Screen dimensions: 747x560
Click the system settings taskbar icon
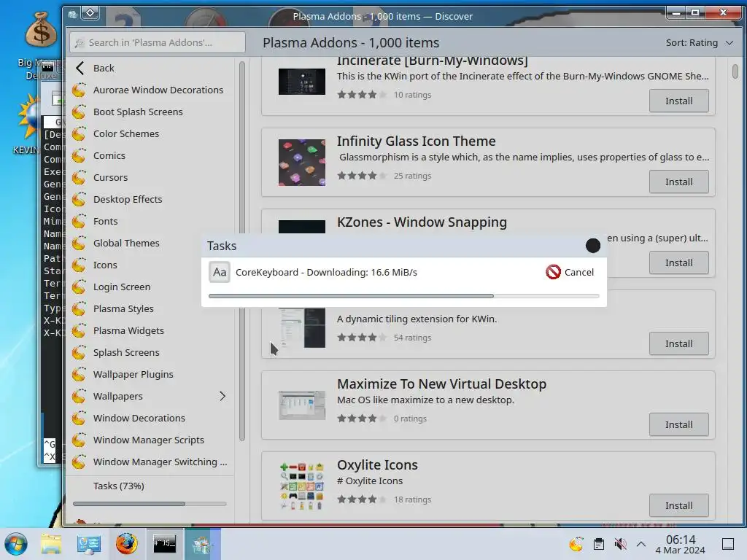pyautogui.click(x=88, y=544)
